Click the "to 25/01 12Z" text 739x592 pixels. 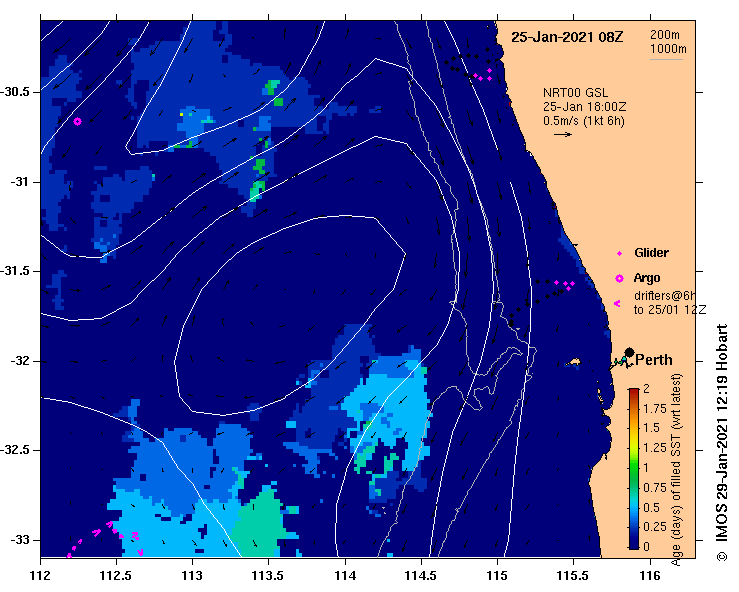click(670, 310)
